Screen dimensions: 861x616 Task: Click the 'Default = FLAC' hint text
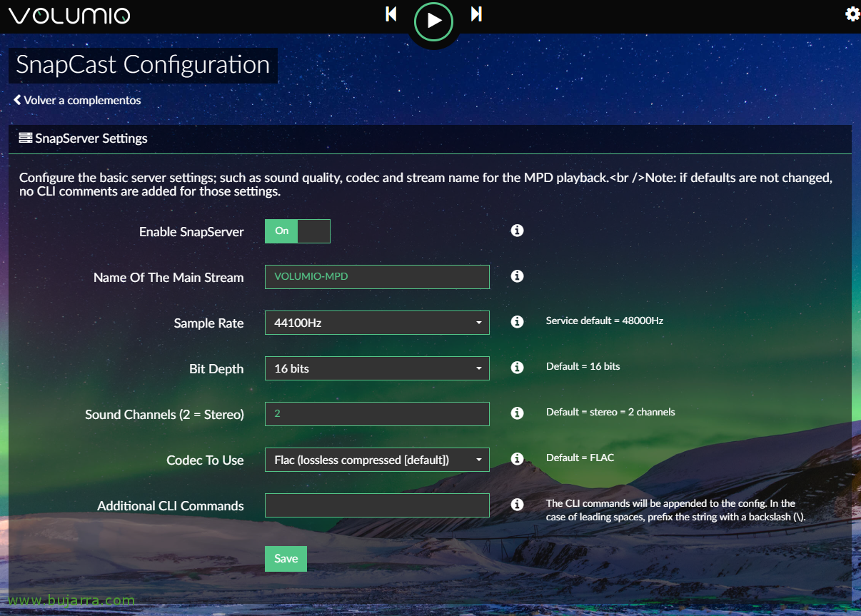(x=580, y=458)
